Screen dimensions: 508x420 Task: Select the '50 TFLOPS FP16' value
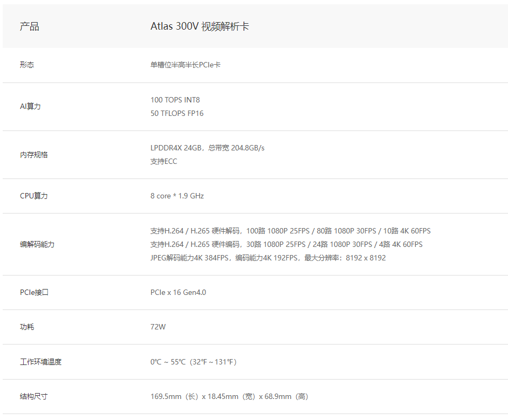(177, 113)
